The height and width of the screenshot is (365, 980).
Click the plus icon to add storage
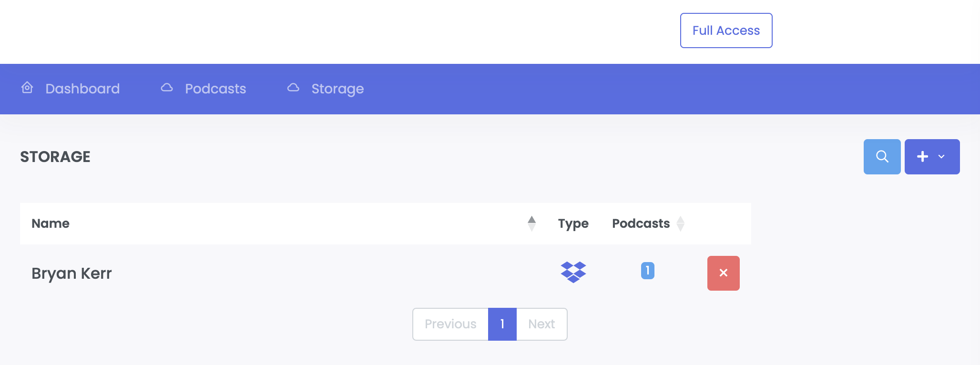click(x=922, y=157)
